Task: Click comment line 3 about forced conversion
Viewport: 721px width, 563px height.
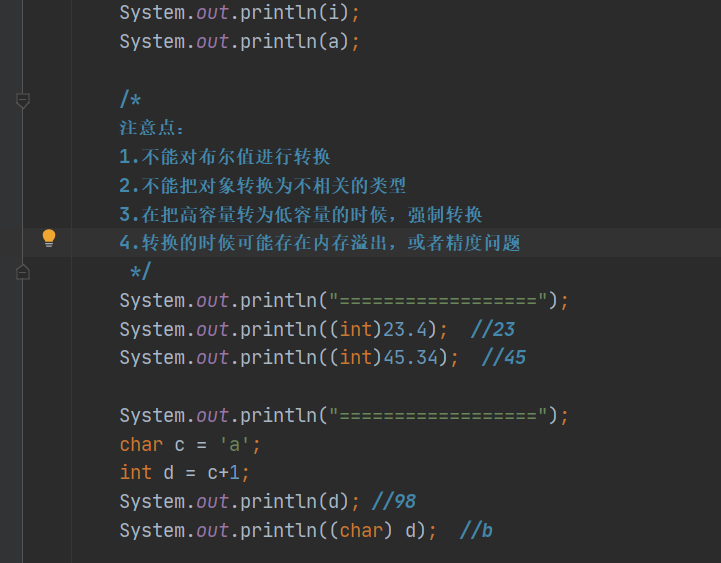Action: 300,215
